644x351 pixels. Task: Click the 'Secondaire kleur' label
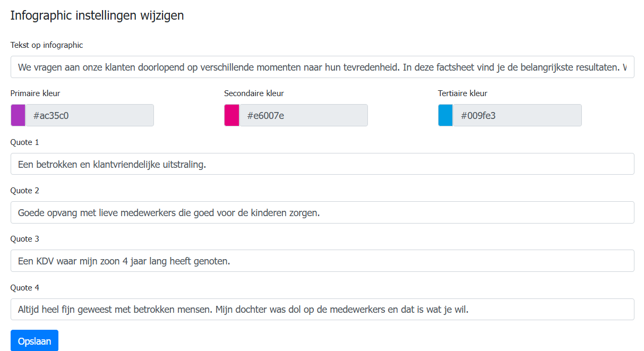click(254, 93)
